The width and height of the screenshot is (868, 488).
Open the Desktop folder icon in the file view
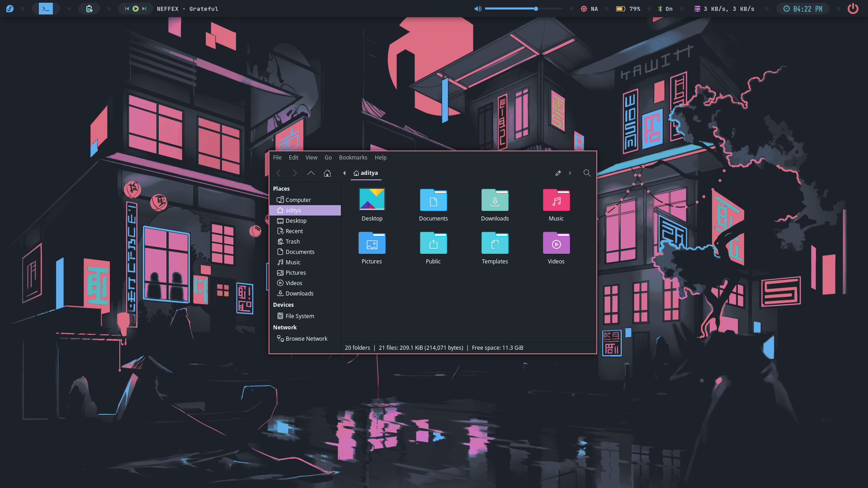point(372,200)
